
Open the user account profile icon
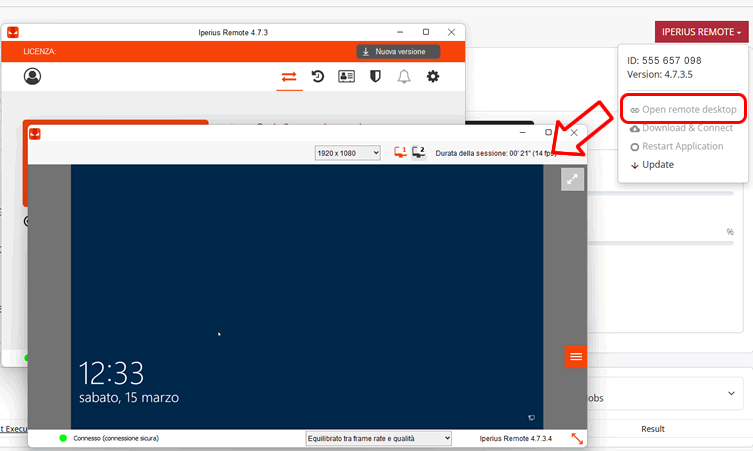pyautogui.click(x=32, y=76)
